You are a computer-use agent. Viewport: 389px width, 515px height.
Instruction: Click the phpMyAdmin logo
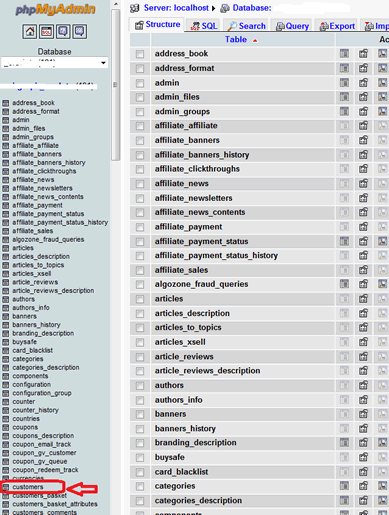click(x=55, y=9)
